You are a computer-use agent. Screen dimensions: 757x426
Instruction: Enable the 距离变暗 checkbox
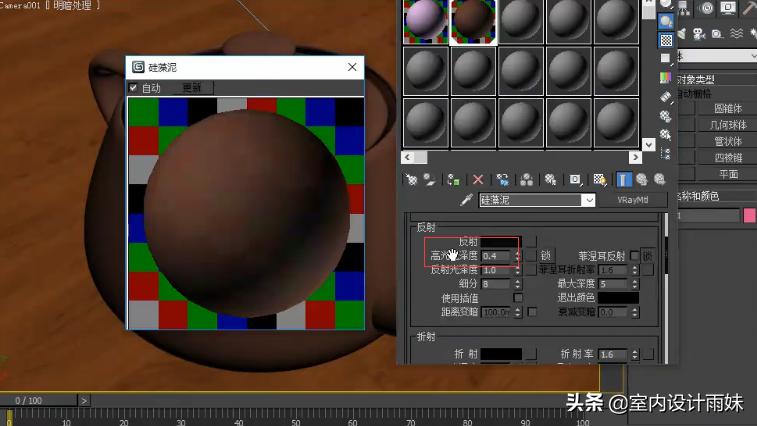tap(532, 312)
